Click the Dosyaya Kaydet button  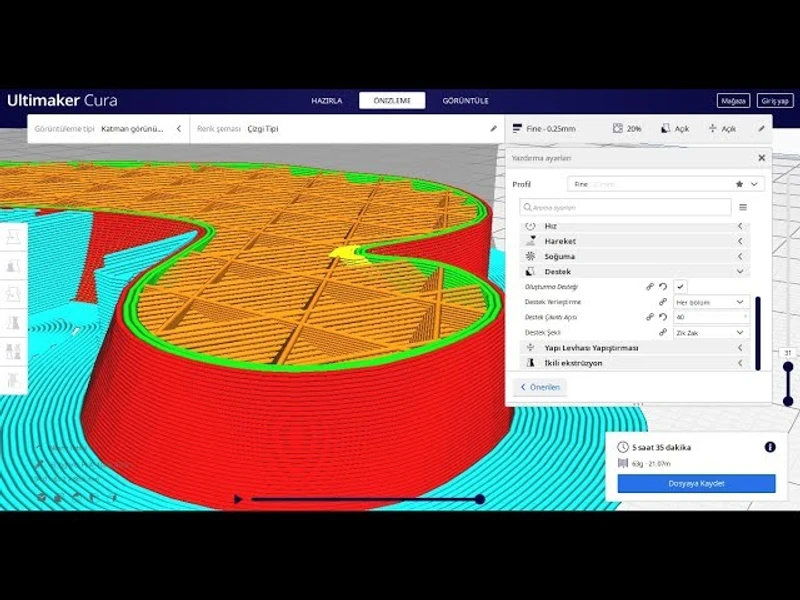pos(696,483)
